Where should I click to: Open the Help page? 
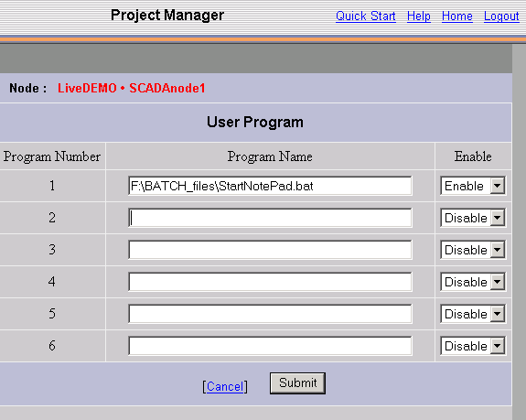point(419,16)
